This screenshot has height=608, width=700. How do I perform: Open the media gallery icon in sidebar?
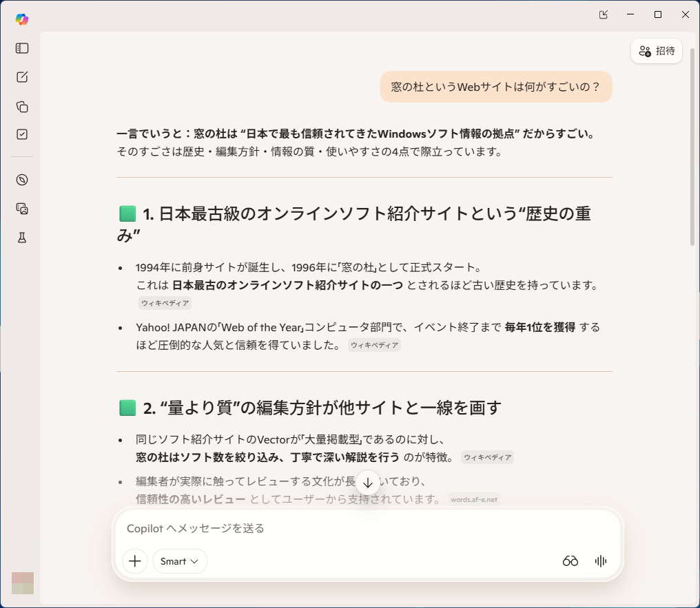point(21,209)
